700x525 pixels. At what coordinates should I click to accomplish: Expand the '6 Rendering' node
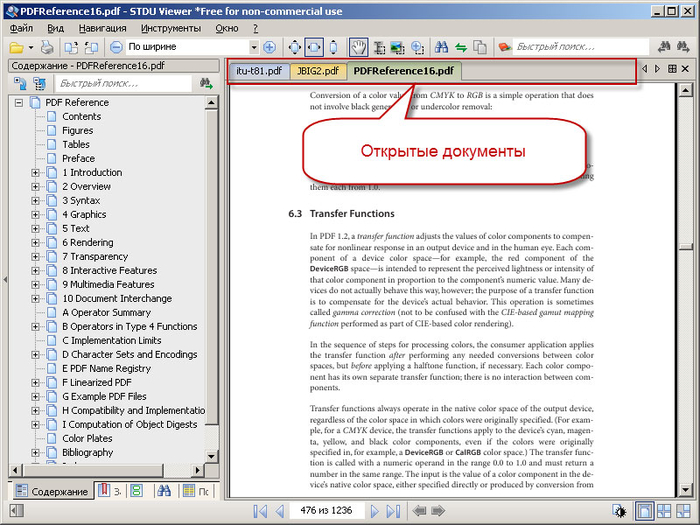[35, 243]
